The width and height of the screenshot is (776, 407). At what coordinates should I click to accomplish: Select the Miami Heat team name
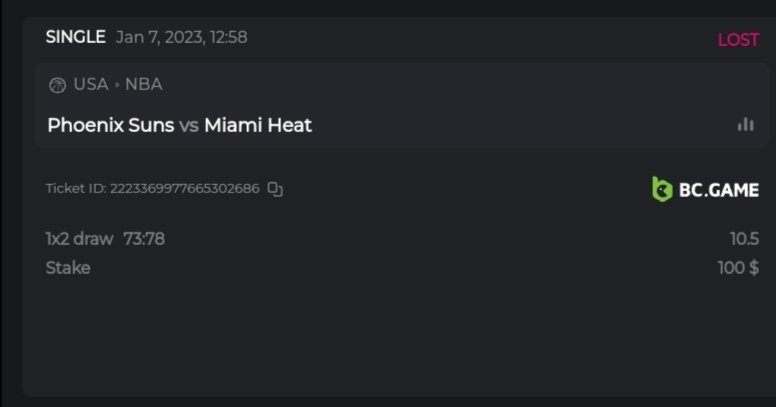pos(258,125)
